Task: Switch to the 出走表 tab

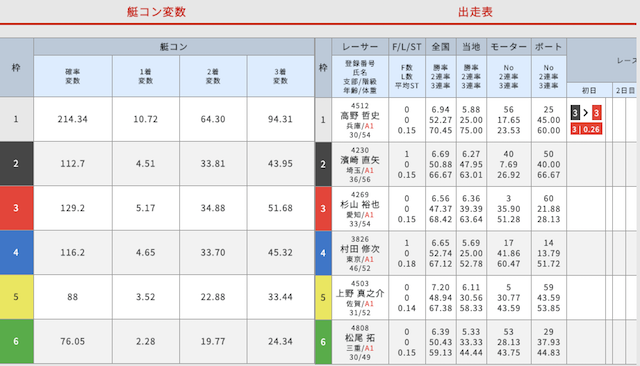Action: (475, 12)
